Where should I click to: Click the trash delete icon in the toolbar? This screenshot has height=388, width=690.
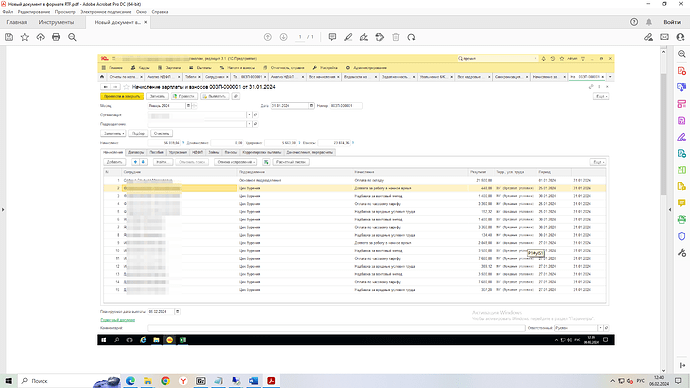click(x=396, y=37)
